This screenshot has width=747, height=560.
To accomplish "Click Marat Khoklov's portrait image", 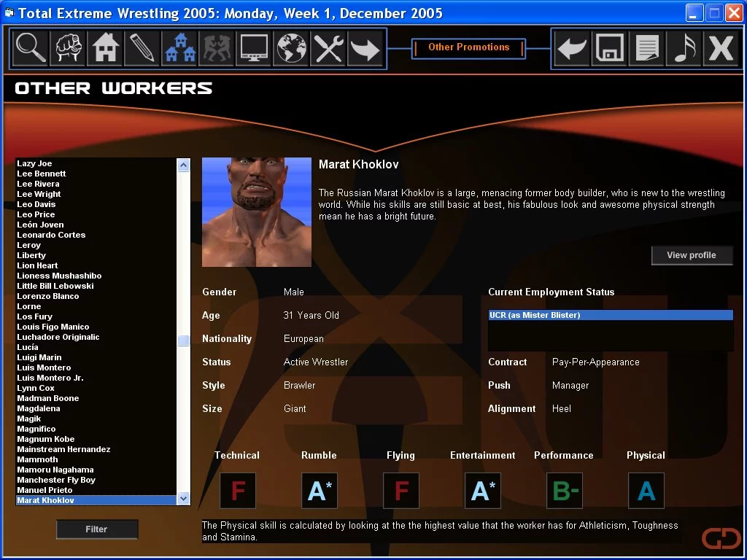I will [x=257, y=212].
